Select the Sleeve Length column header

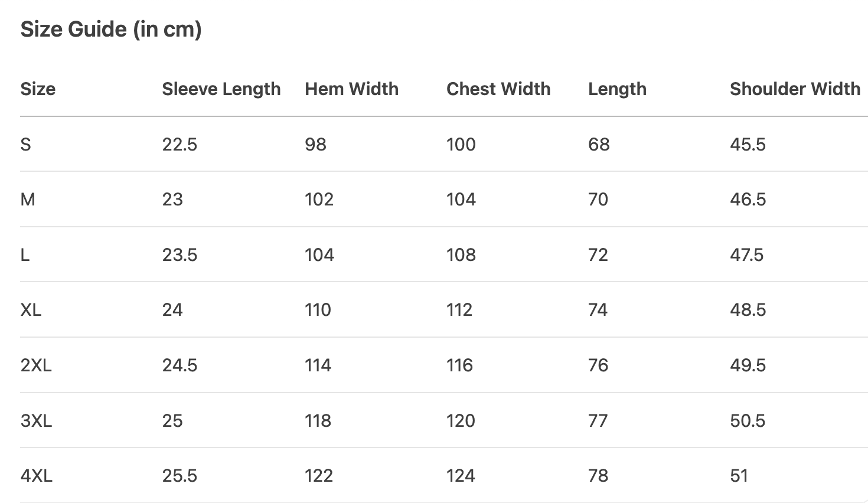(221, 89)
